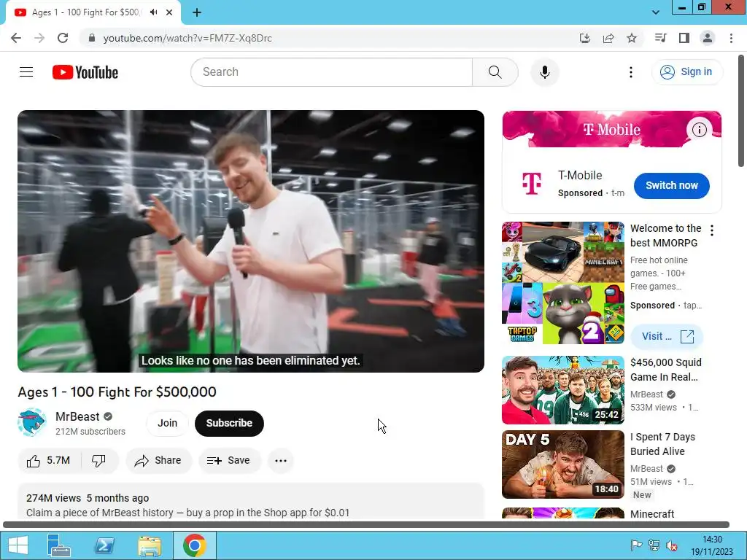The height and width of the screenshot is (560, 747).
Task: Join the MrBeast channel membership
Action: [167, 423]
